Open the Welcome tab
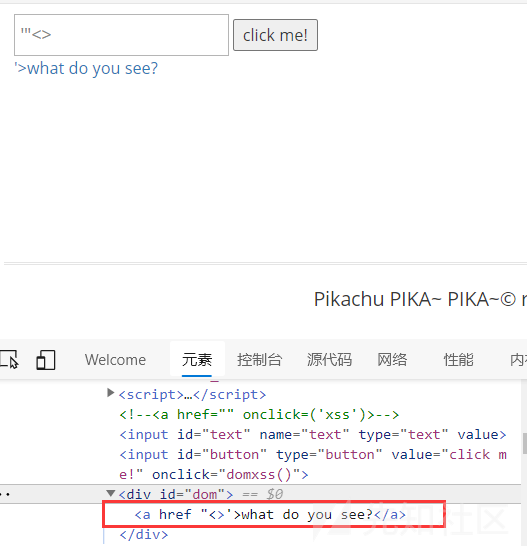This screenshot has width=527, height=546. 115,360
